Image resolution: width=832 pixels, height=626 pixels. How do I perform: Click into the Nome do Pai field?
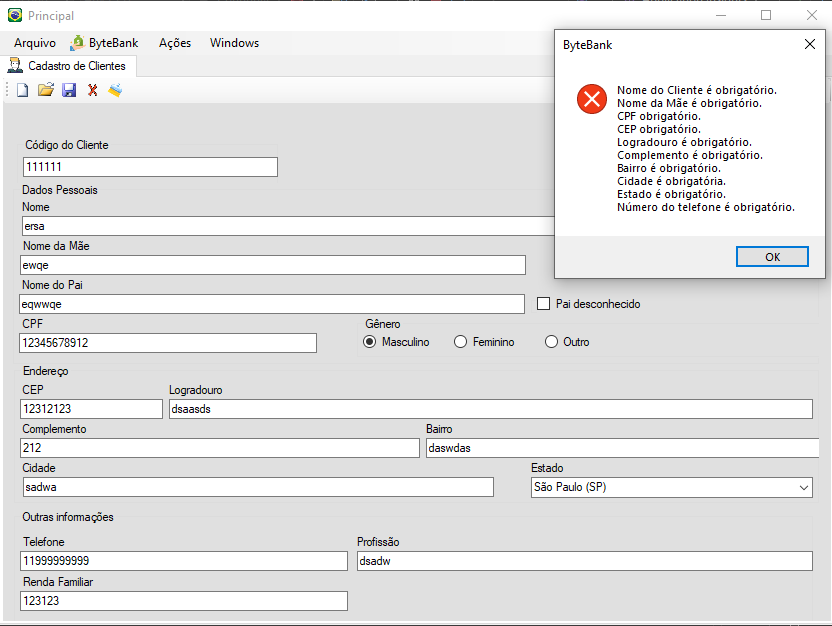272,304
